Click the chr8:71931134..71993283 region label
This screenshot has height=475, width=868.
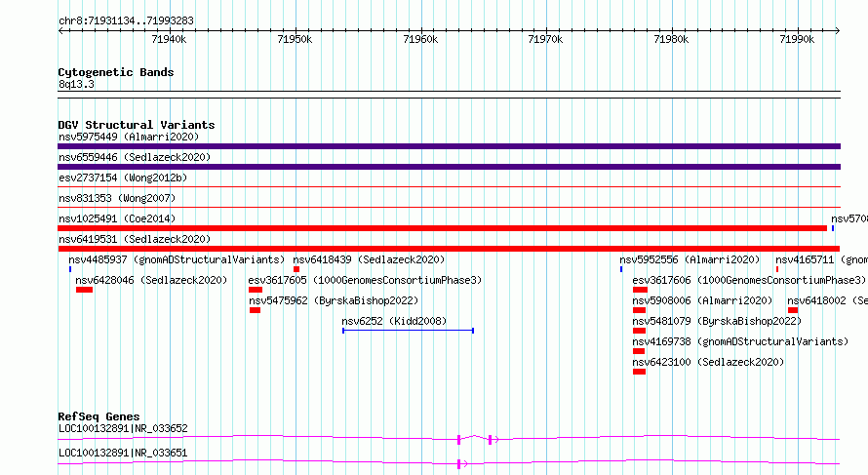click(126, 21)
